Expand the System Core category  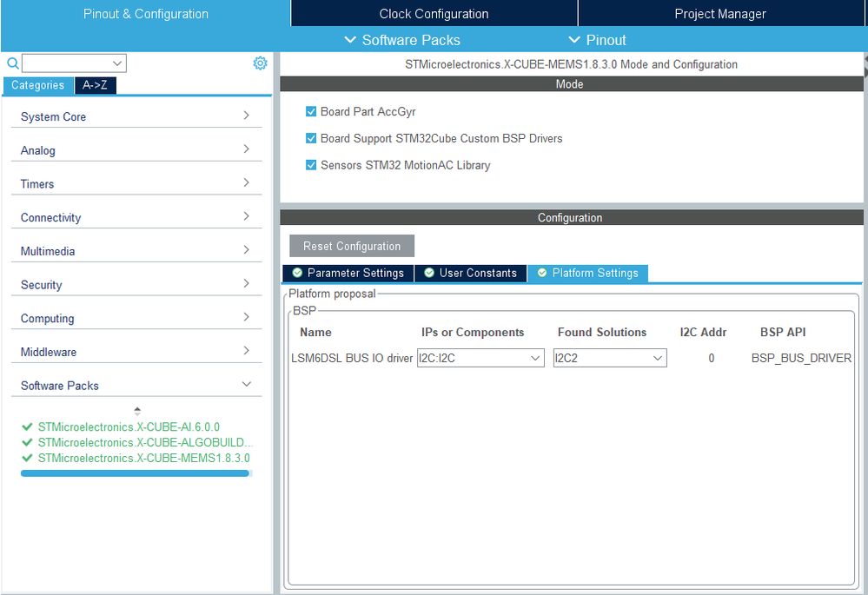click(x=136, y=116)
